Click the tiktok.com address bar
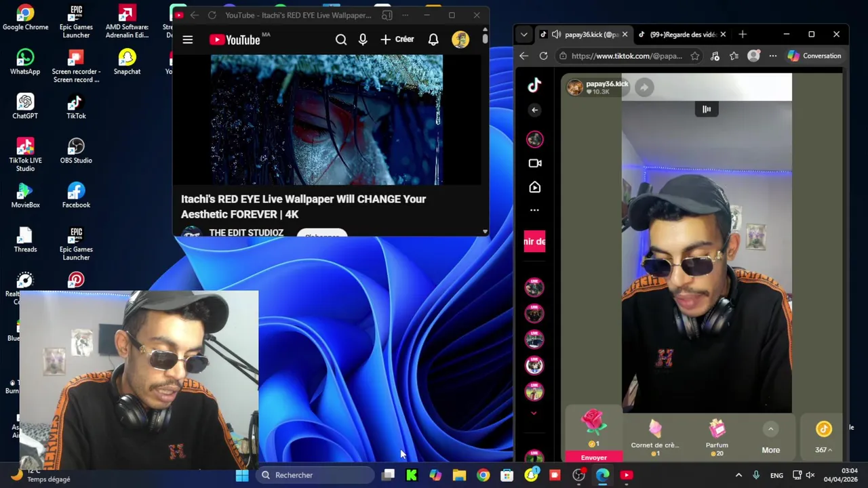The height and width of the screenshot is (488, 868). pyautogui.click(x=627, y=56)
